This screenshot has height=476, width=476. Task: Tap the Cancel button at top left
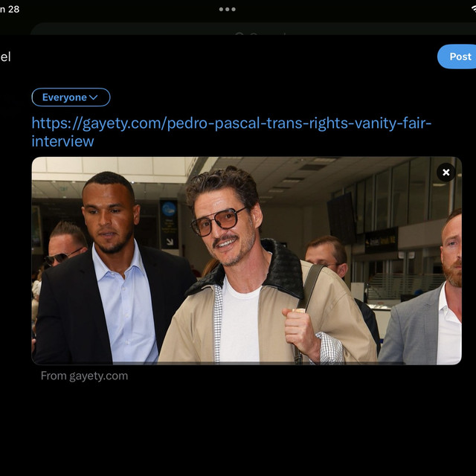click(5, 57)
